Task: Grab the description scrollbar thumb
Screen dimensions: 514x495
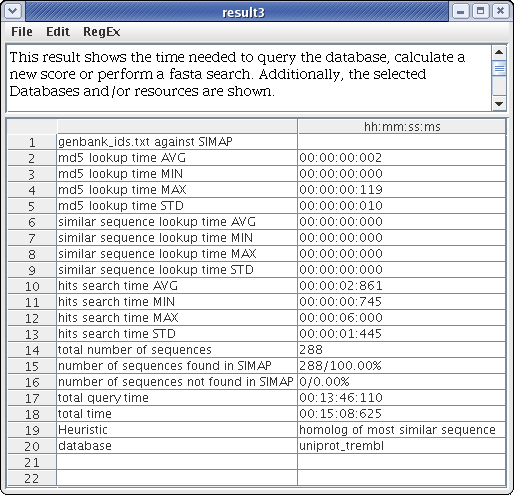Action: point(499,68)
